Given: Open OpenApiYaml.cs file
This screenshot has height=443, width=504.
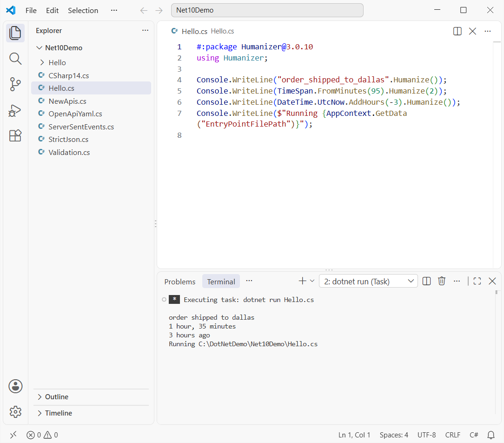Looking at the screenshot, I should (91, 114).
